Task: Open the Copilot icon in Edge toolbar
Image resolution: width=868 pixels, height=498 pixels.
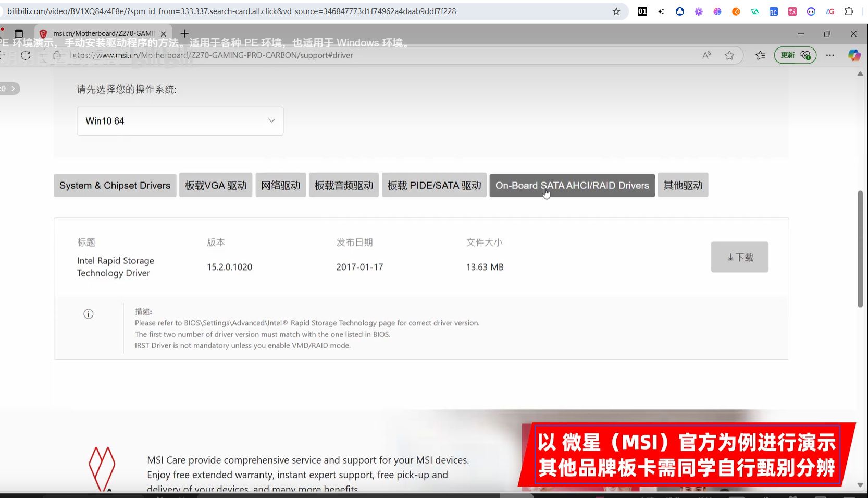Action: [854, 55]
